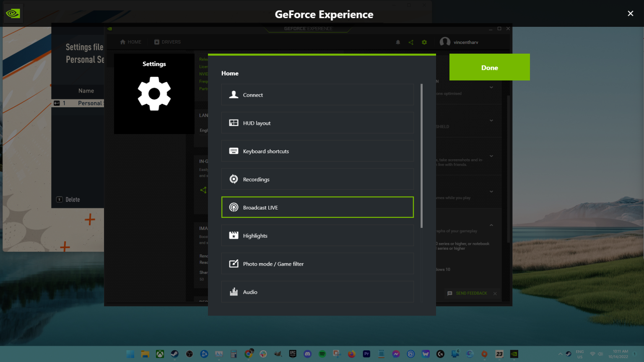The image size is (644, 362).
Task: Open Epic Games Launcher from taskbar
Action: click(x=293, y=354)
